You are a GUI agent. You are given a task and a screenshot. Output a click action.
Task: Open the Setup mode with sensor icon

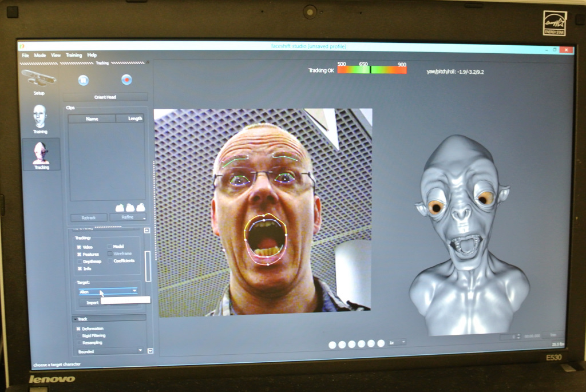click(x=39, y=81)
